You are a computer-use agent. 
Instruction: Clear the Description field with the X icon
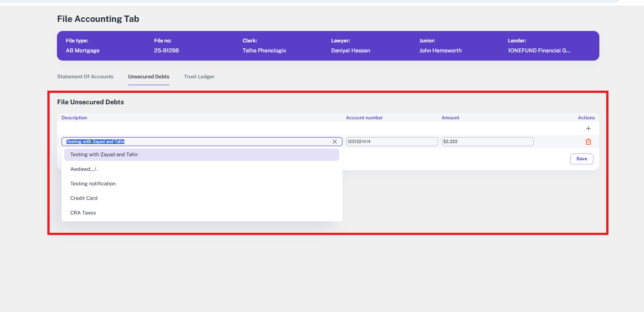tap(335, 142)
